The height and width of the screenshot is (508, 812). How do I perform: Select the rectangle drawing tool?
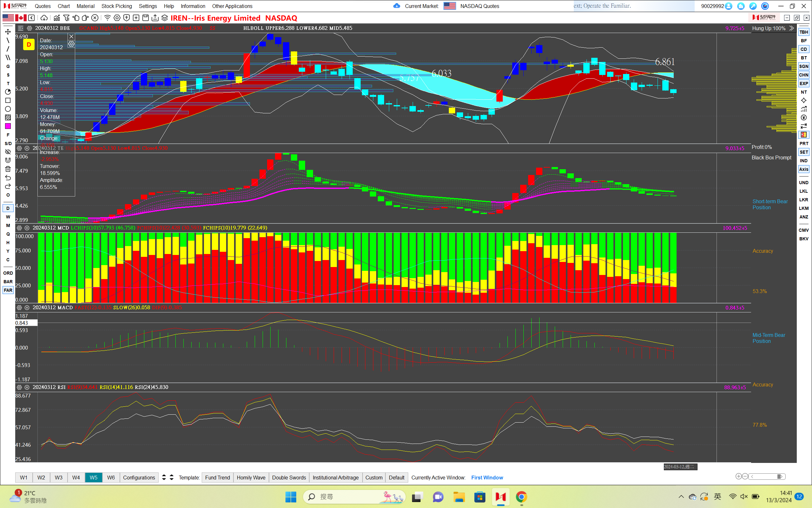8,100
